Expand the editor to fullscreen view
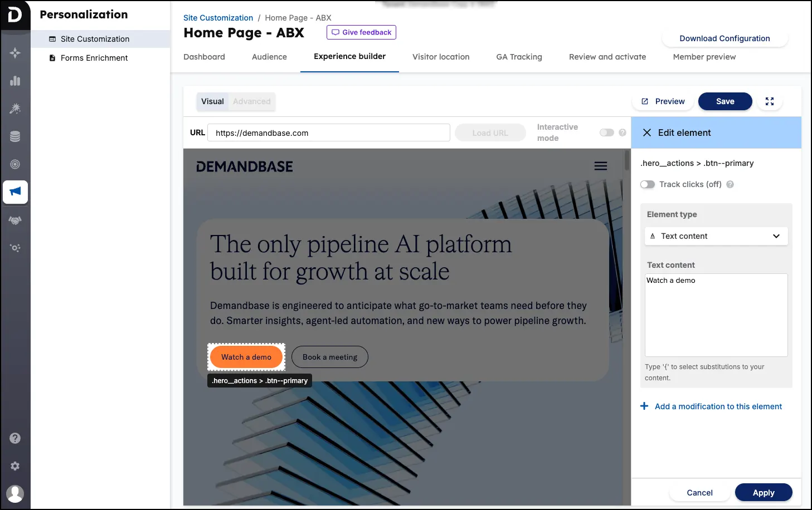Viewport: 812px width, 510px height. 770,101
